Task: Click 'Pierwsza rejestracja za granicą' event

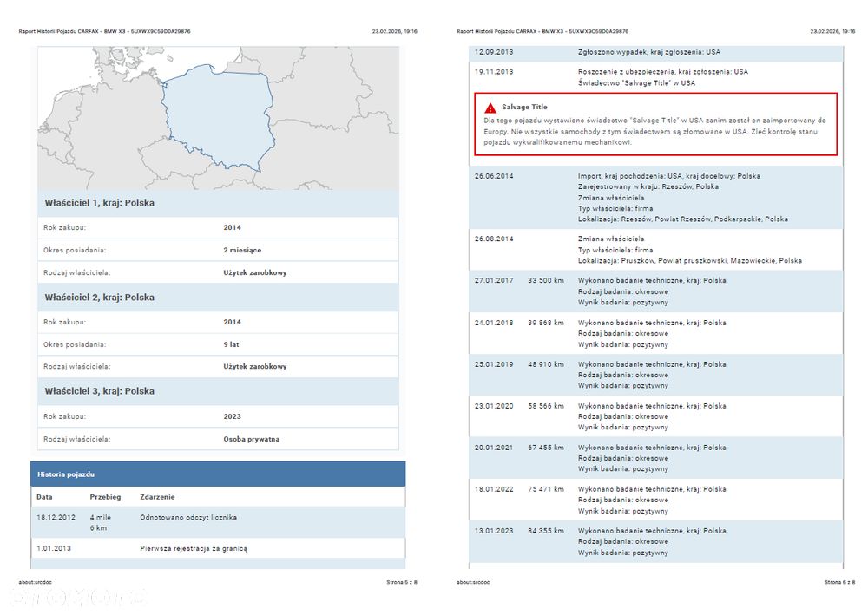Action: click(194, 548)
